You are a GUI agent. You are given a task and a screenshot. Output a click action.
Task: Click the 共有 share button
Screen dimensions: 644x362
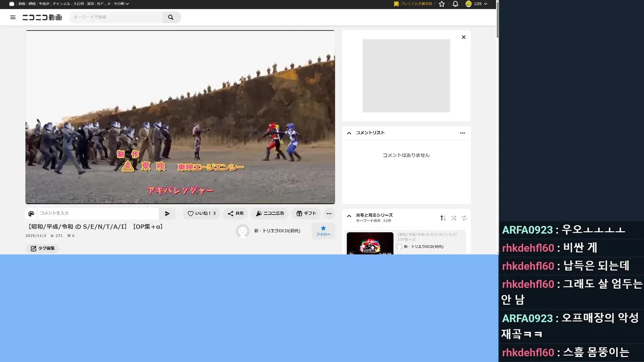coord(235,213)
